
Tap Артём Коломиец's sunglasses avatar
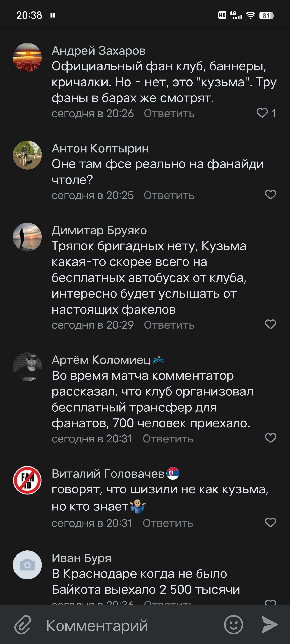[27, 367]
